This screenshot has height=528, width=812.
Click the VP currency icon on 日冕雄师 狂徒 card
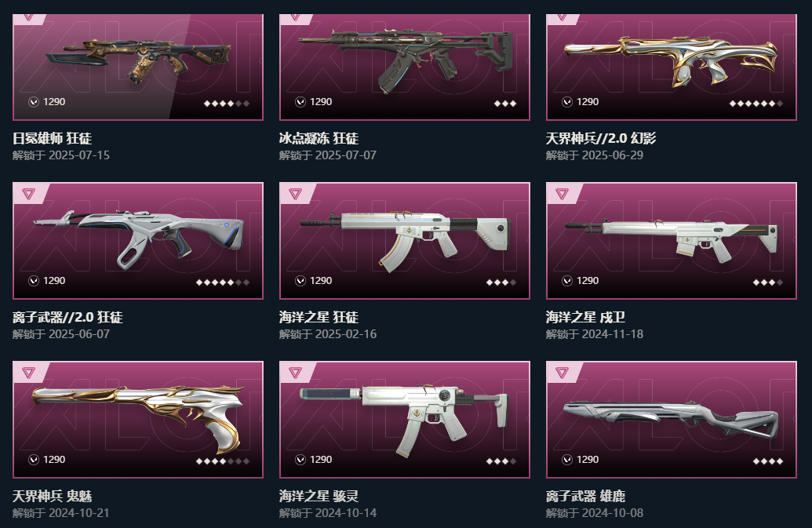click(34, 102)
